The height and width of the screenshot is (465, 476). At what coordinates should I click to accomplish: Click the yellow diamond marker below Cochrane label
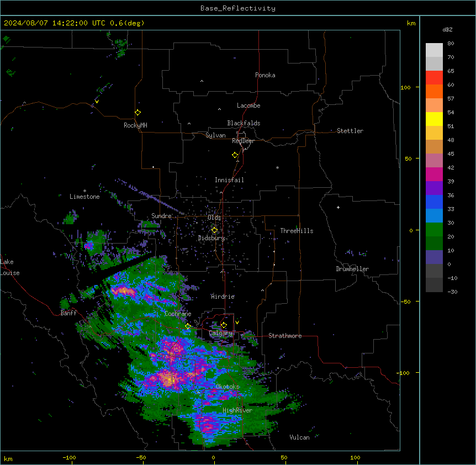(x=188, y=326)
